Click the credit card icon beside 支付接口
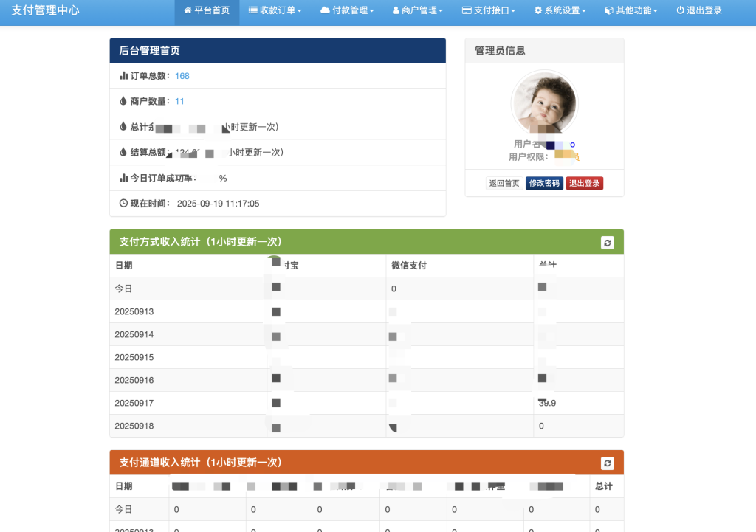Viewport: 756px width, 532px height. point(467,11)
